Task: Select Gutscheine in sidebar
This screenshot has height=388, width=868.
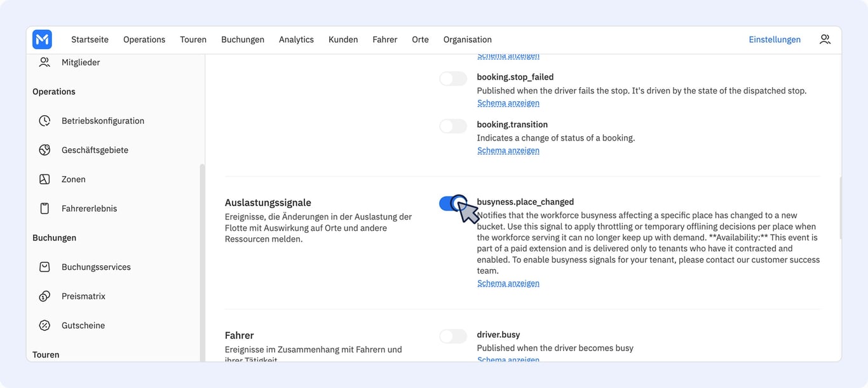Action: point(83,326)
